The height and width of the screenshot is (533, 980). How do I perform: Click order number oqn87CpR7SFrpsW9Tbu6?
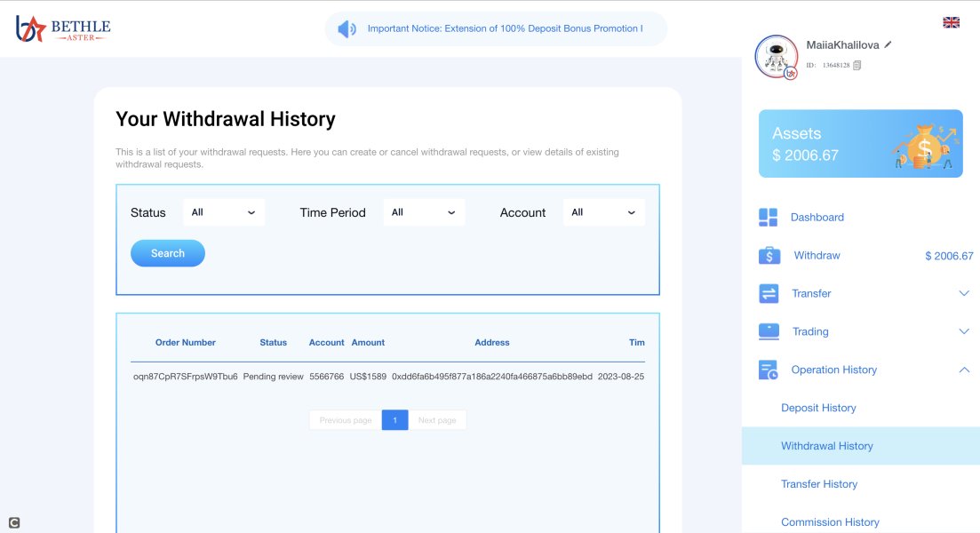[x=185, y=376]
